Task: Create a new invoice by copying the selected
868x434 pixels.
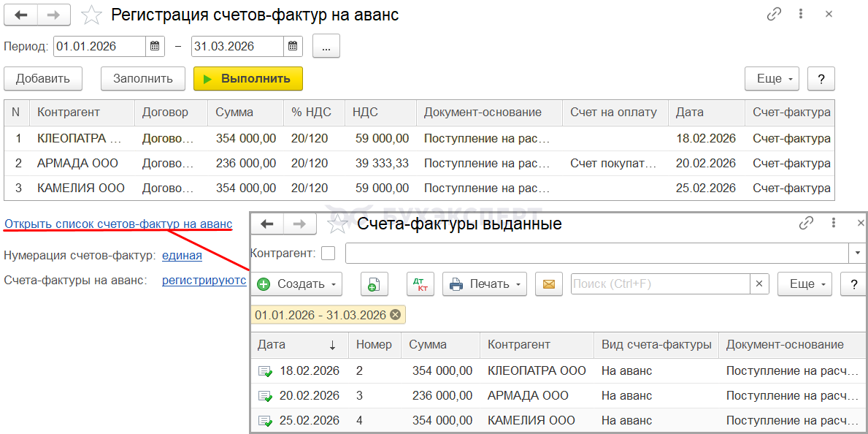Action: 375,284
